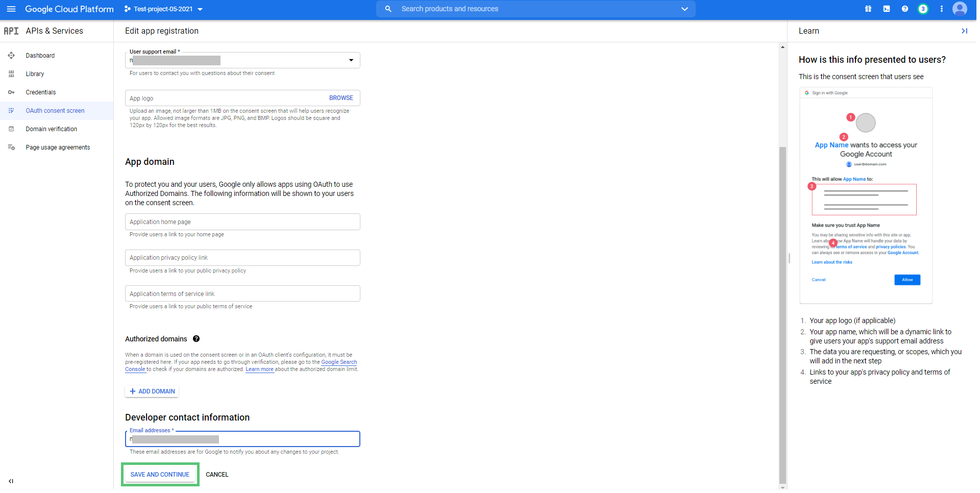This screenshot has height=493, width=980.
Task: Collapse the Learn side panel
Action: click(964, 31)
